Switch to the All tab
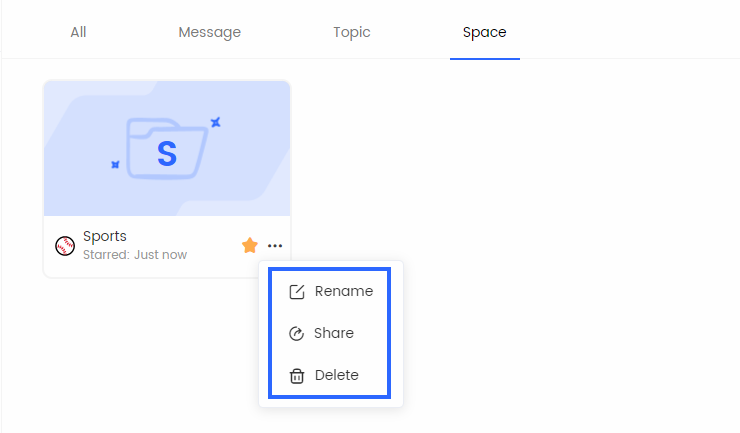This screenshot has width=740, height=433. 78,32
